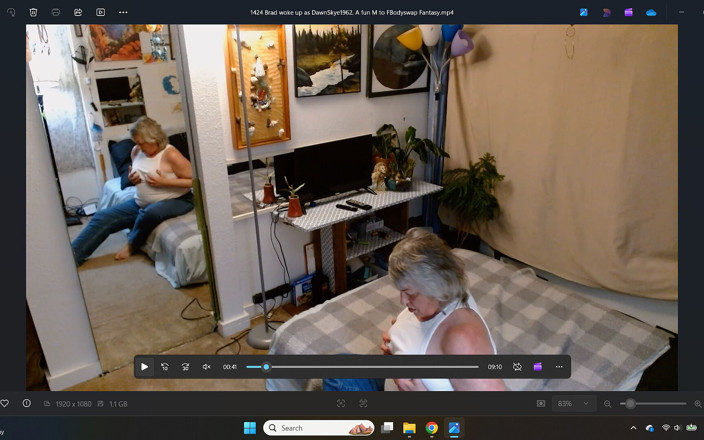The image size is (704, 440).
Task: Unmute the video using the speaker icon
Action: [207, 367]
